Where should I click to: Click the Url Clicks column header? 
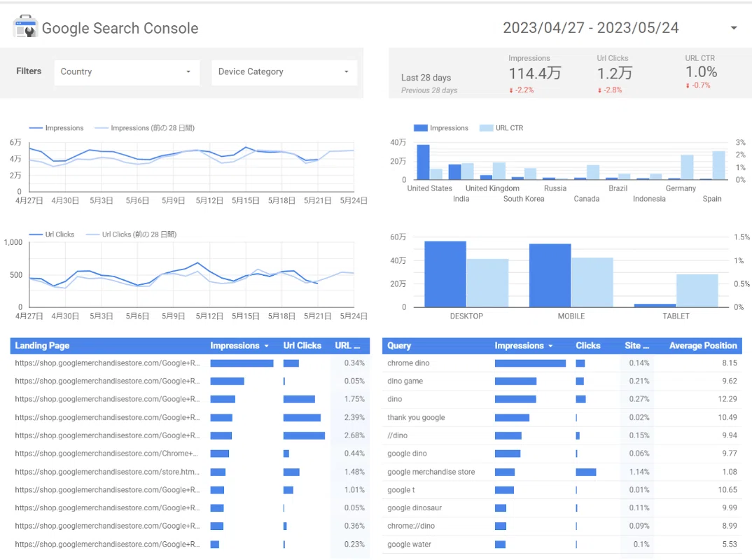pos(302,346)
